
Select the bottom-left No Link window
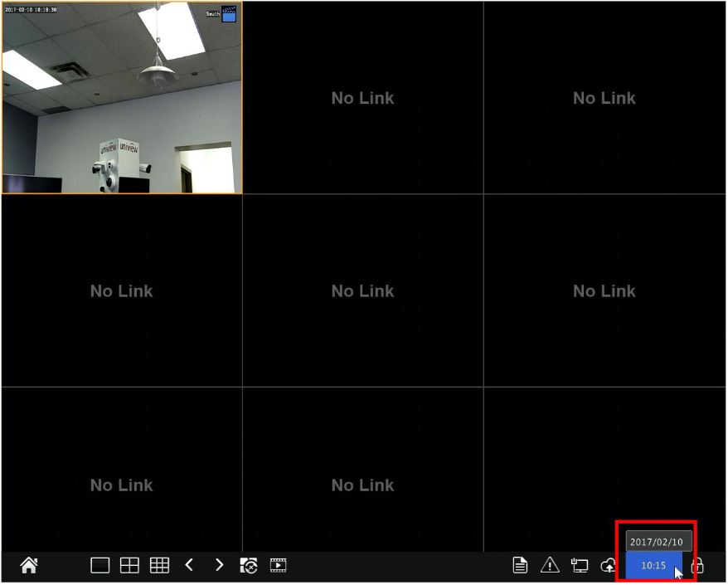[122, 485]
